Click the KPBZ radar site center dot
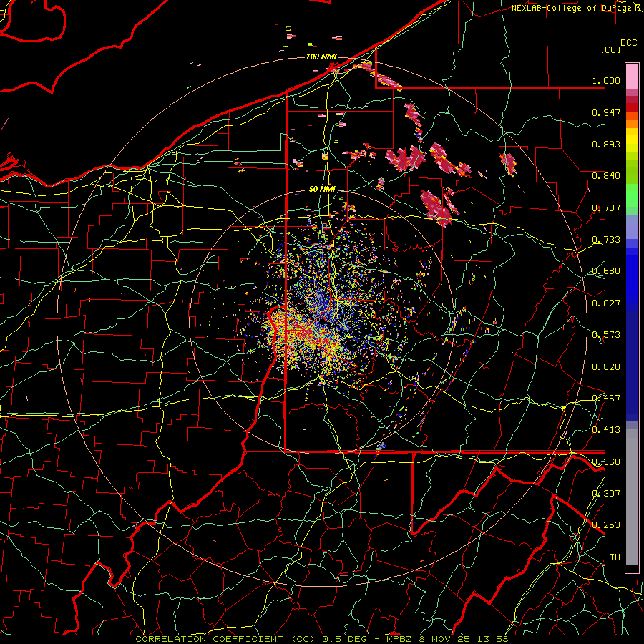The width and height of the screenshot is (644, 644). pos(323,320)
